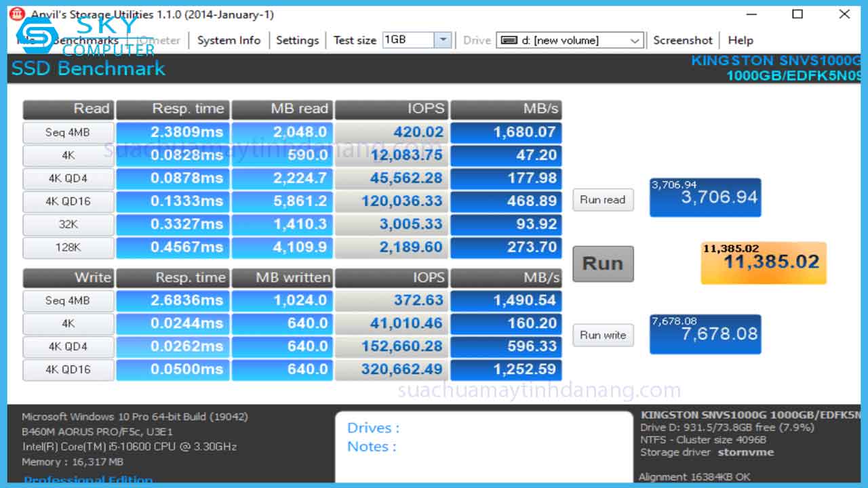Open the Settings menu
Screen dimensions: 868x488
tap(297, 41)
